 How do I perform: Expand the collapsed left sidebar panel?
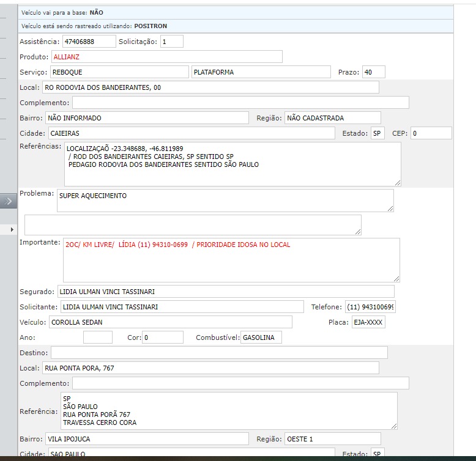click(x=9, y=201)
